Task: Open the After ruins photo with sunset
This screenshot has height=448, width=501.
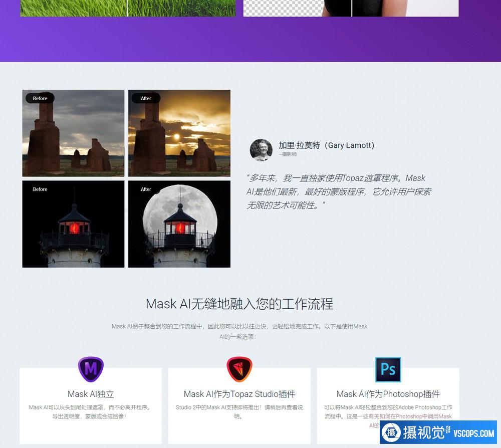Action: [x=179, y=133]
